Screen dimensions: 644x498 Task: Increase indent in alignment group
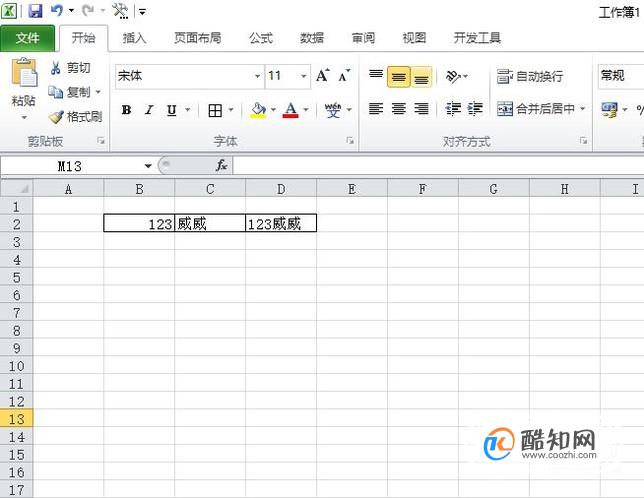475,109
